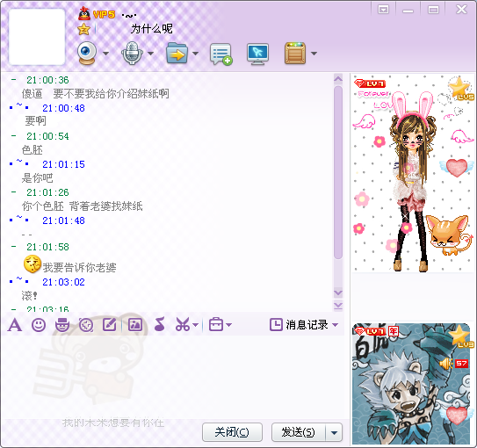Create a discussion group chat icon
Viewport: 477px width, 448px height.
pos(220,54)
